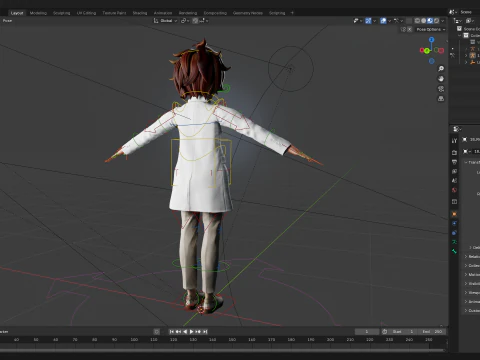Open the Animation workspace tab

click(163, 13)
